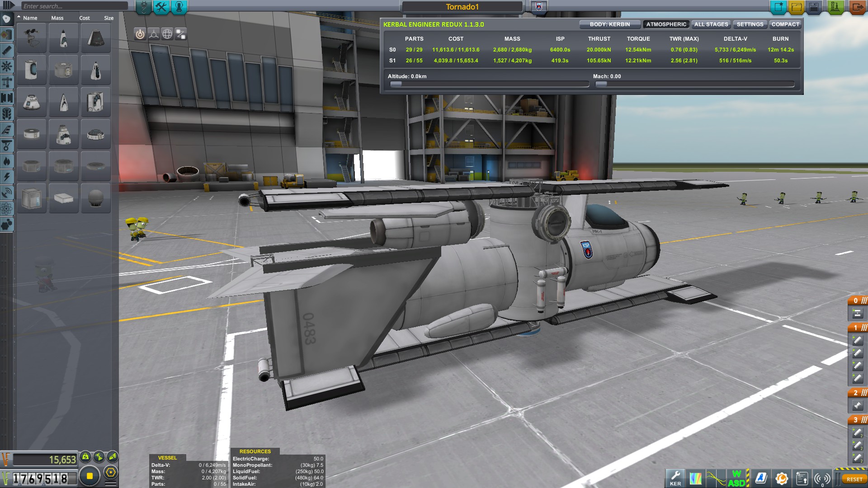Save craft with floppy disk icon
The height and width of the screenshot is (488, 868).
(814, 7)
